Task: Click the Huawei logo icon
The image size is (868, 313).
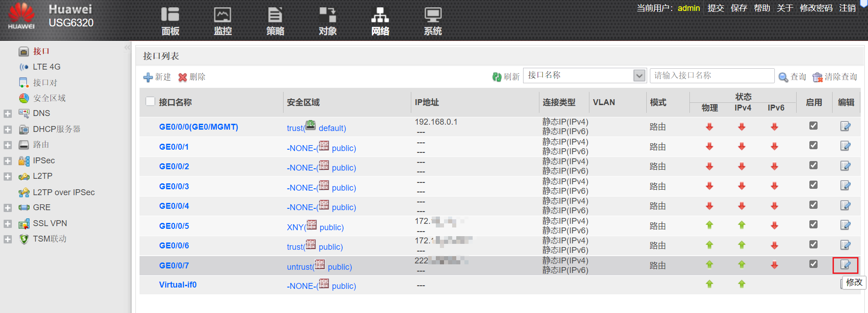Action: coord(21,16)
